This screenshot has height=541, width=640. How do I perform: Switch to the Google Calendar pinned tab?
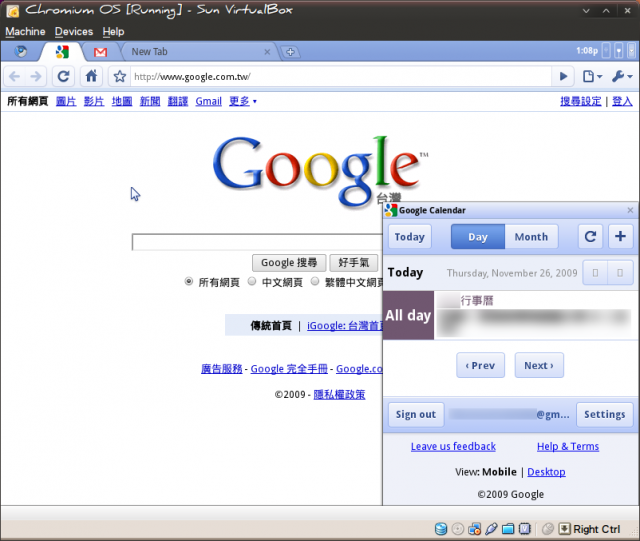(62, 52)
